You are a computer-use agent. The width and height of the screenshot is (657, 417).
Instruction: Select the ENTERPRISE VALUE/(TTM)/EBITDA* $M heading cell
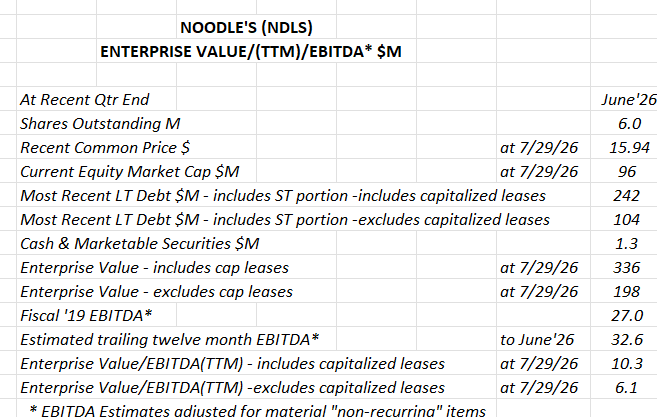point(251,52)
